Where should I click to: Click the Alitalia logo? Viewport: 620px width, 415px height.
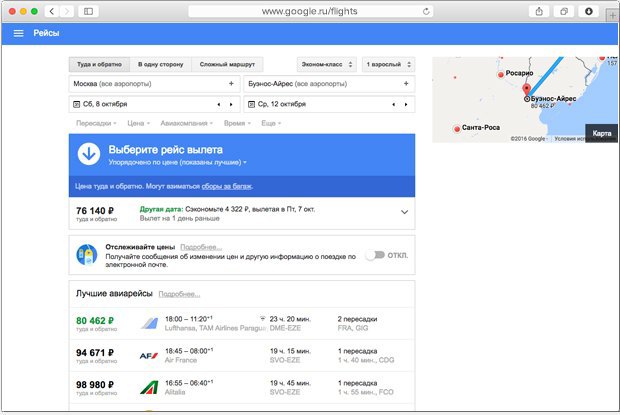tap(149, 387)
